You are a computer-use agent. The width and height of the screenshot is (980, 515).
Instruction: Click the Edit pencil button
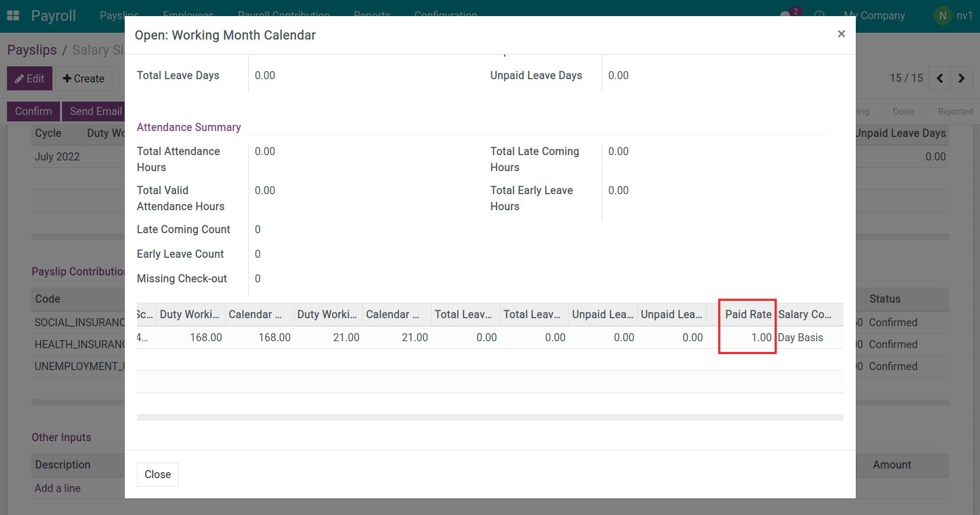point(29,79)
